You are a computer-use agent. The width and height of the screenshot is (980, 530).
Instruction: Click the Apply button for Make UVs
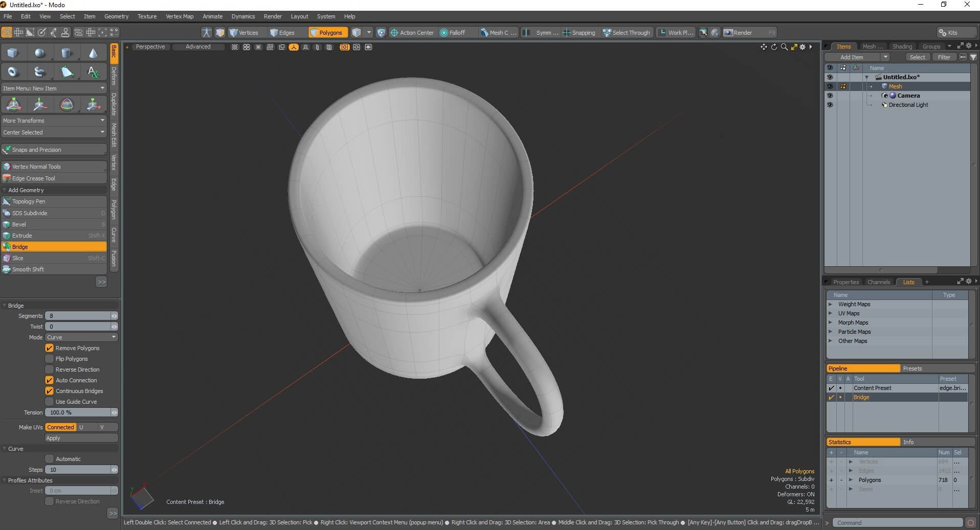point(80,438)
